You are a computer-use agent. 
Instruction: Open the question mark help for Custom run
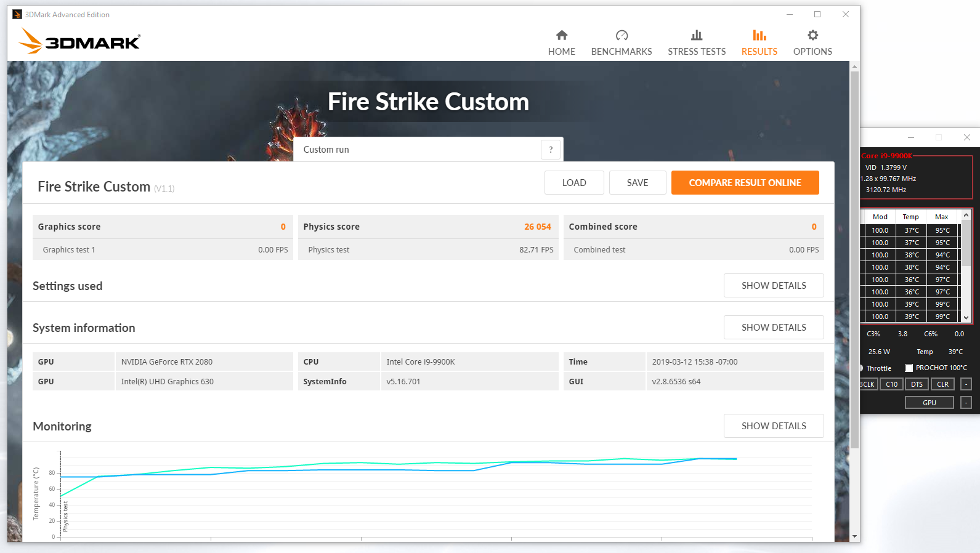(551, 150)
